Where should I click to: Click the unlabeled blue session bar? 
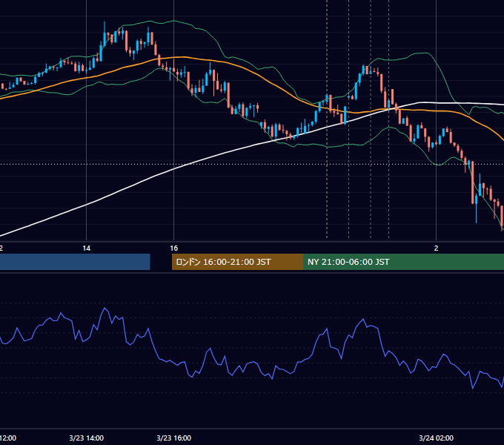(x=75, y=262)
